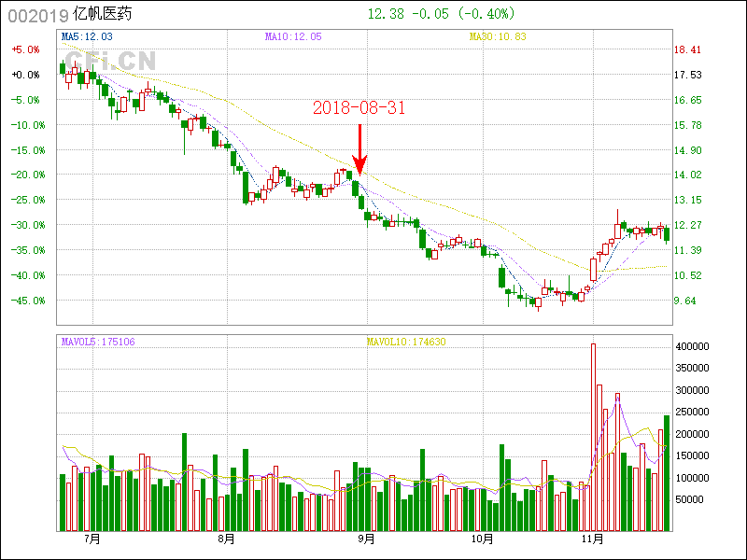The image size is (747, 560).
Task: Jump to 7月 on the time axis
Action: click(91, 539)
